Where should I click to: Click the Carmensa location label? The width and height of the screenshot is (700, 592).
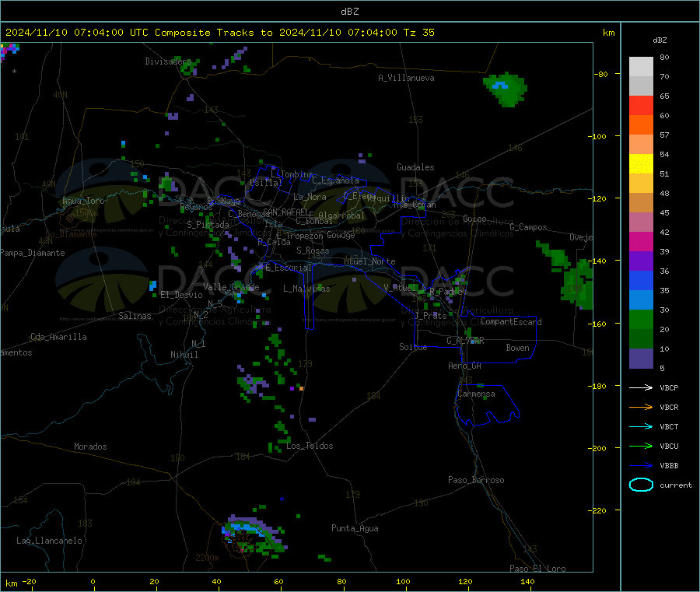(x=476, y=394)
